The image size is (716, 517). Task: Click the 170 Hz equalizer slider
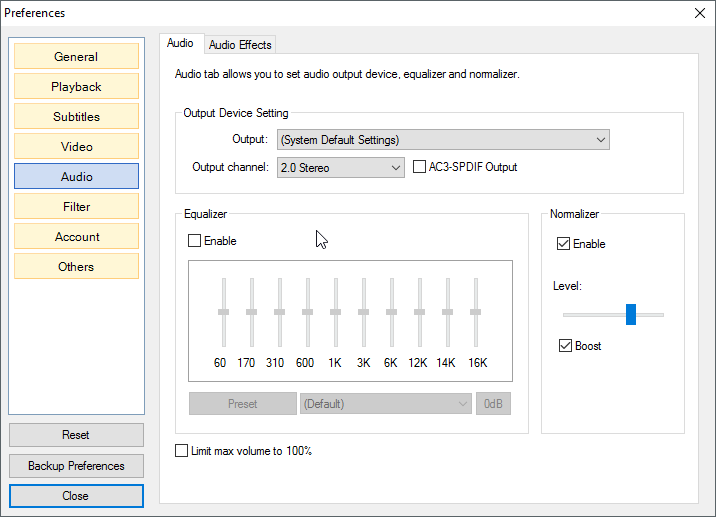coord(252,312)
